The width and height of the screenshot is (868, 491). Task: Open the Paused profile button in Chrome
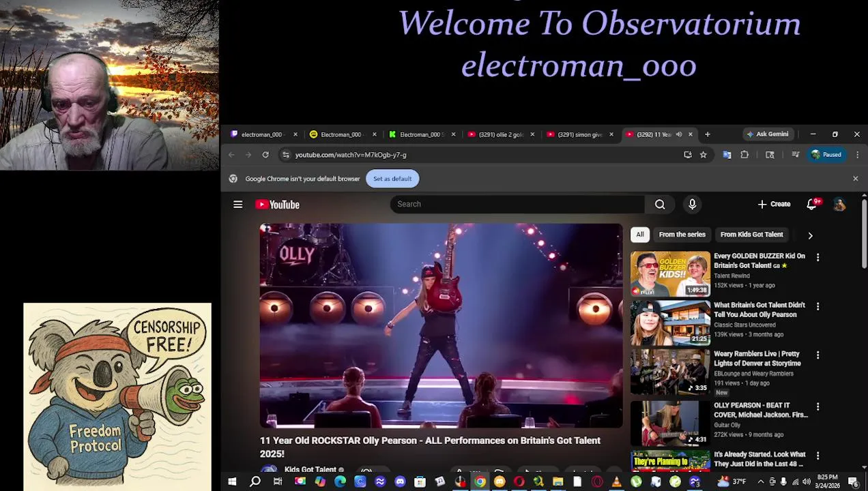click(826, 155)
